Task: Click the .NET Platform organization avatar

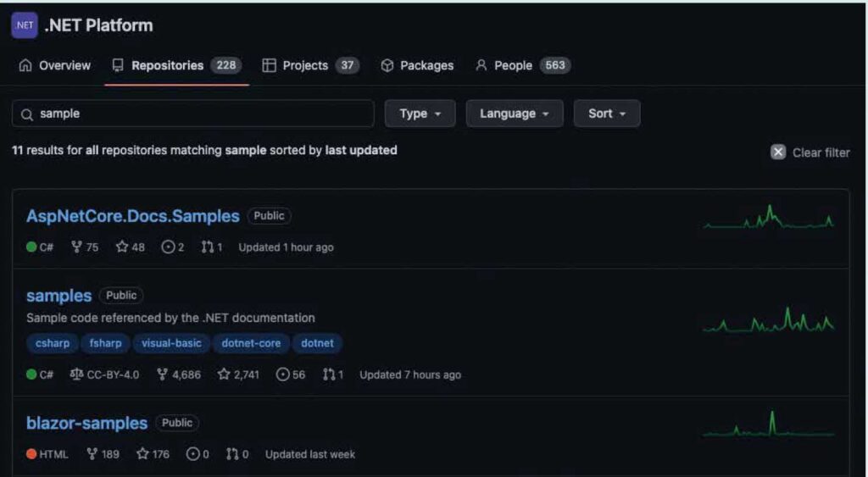Action: pyautogui.click(x=25, y=25)
